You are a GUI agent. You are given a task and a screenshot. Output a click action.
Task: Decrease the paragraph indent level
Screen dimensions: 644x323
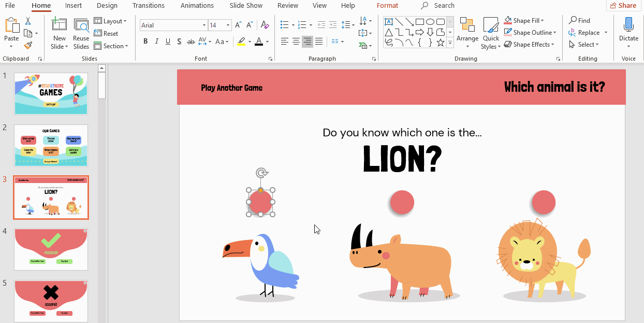point(321,25)
